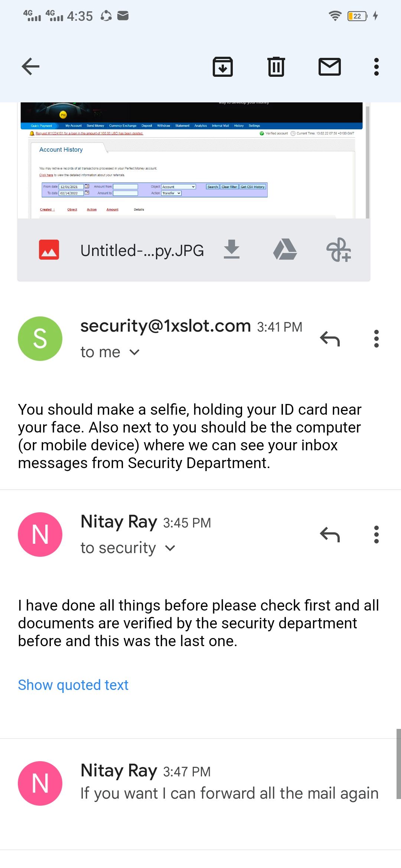Expand recipient details next to "to me"
Image resolution: width=401 pixels, height=868 pixels.
[134, 352]
